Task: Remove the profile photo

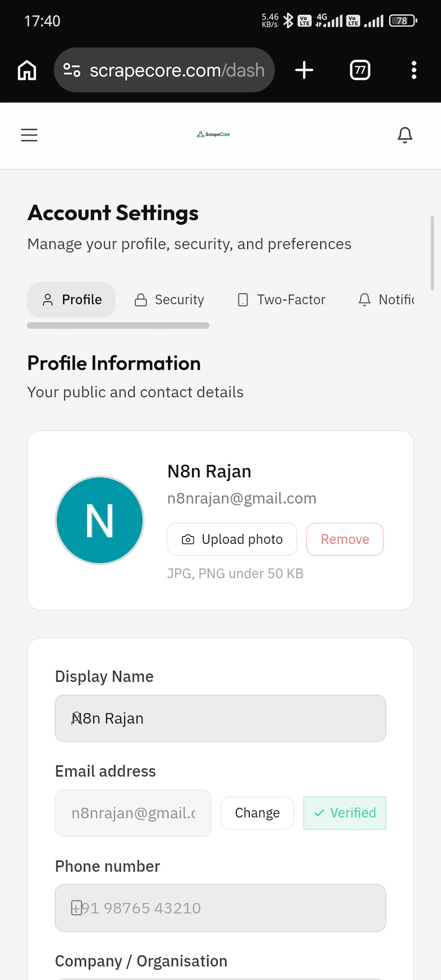Action: tap(345, 539)
